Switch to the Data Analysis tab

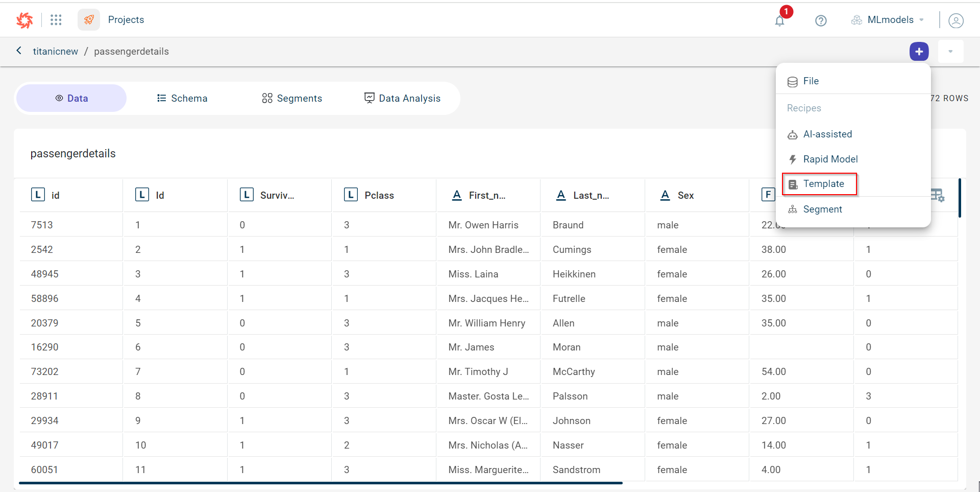click(402, 98)
